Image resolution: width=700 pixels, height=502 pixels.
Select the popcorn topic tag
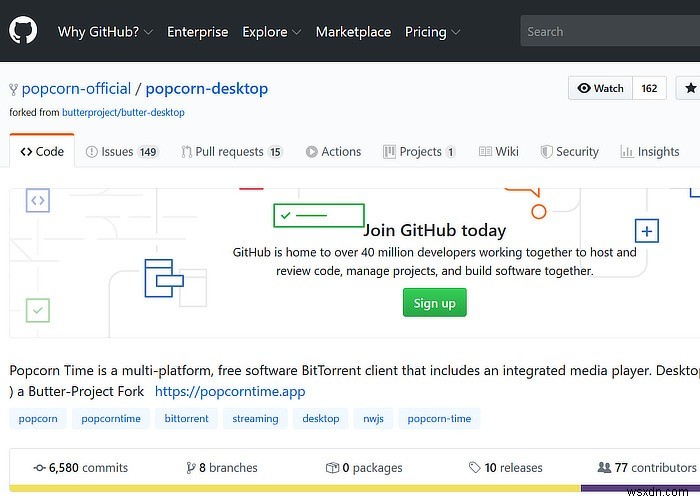tap(38, 418)
